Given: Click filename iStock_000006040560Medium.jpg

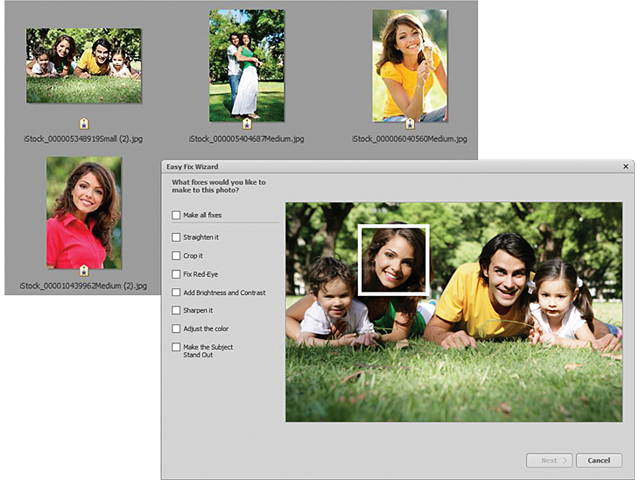Looking at the screenshot, I should click(x=409, y=139).
